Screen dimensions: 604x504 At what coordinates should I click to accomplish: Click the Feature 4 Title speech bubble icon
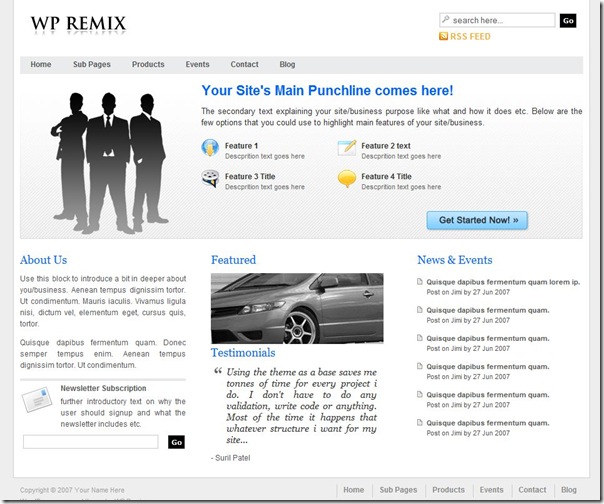click(x=347, y=178)
